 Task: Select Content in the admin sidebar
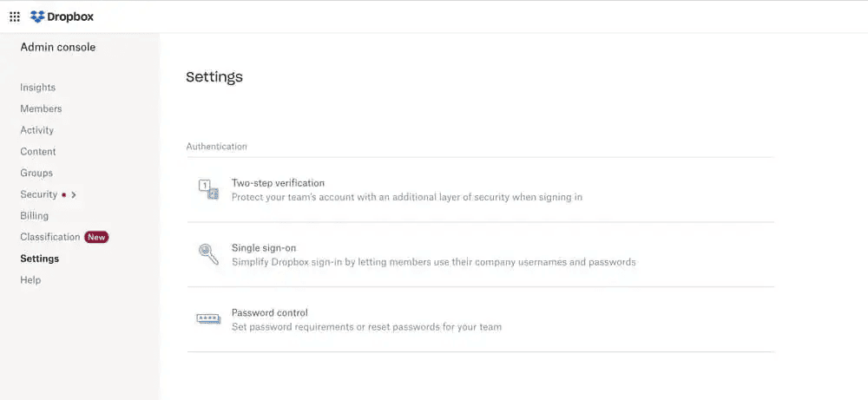[38, 152]
